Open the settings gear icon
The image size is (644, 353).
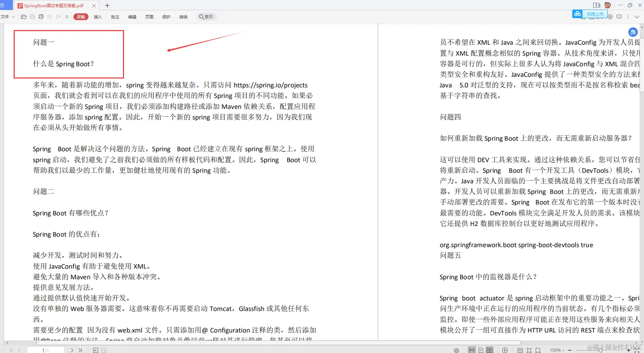click(x=610, y=17)
